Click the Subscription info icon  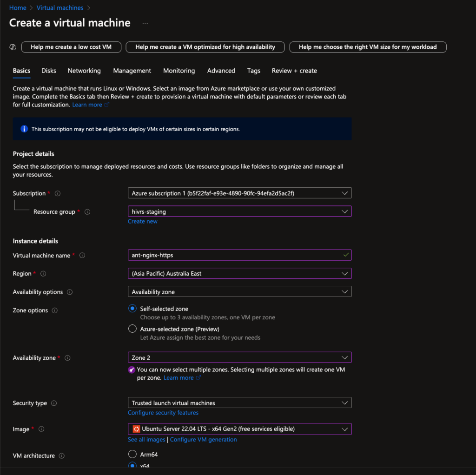tap(57, 193)
